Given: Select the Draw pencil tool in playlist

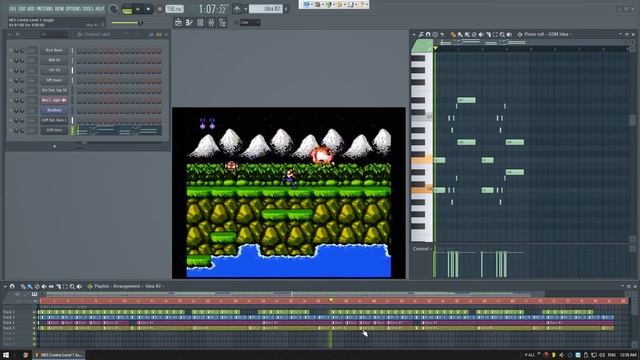Looking at the screenshot, I should [23, 287].
